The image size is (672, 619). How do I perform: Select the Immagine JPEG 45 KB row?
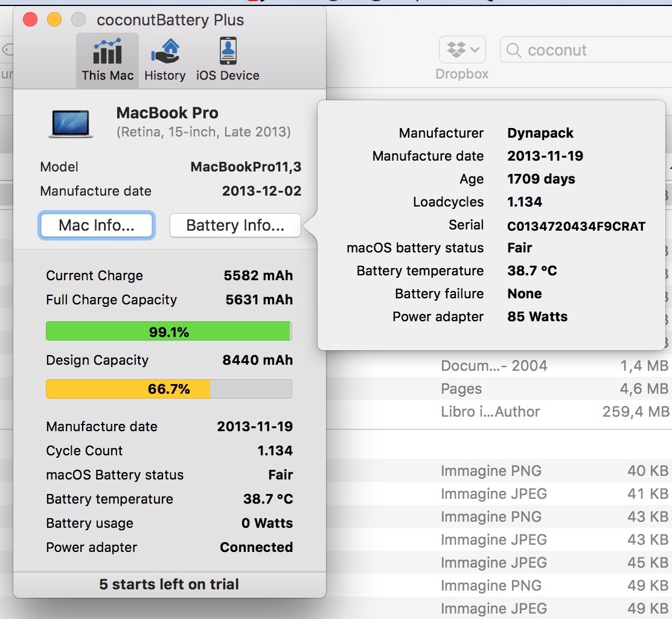coord(499,562)
